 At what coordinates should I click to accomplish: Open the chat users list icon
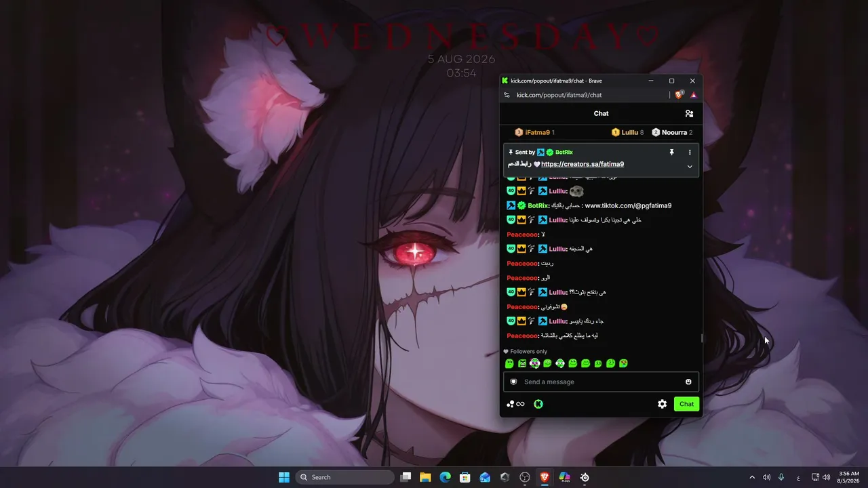pos(689,114)
